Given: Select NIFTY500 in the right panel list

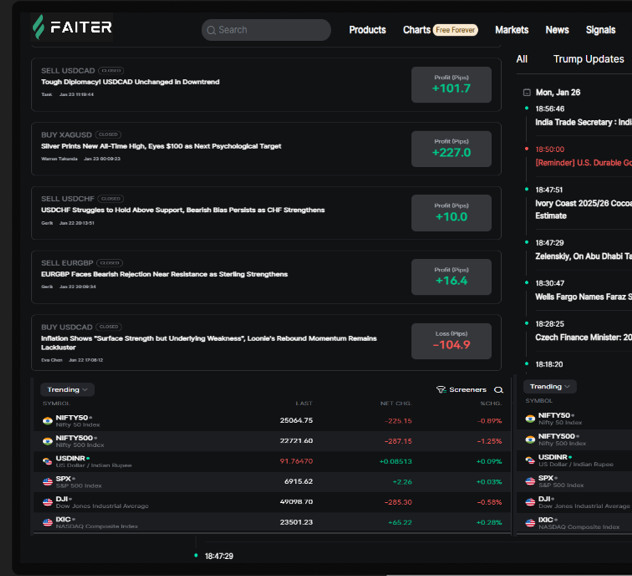Looking at the screenshot, I should (x=574, y=439).
